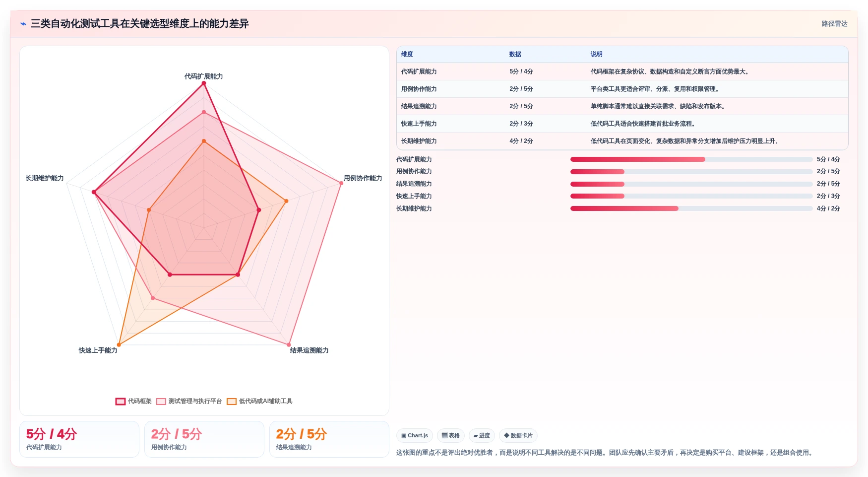The image size is (868, 477).
Task: Click the 快速上手能力 radar axis label
Action: point(98,350)
